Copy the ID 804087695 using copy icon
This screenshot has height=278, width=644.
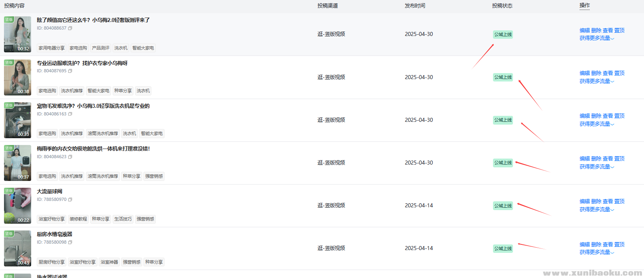pyautogui.click(x=70, y=71)
